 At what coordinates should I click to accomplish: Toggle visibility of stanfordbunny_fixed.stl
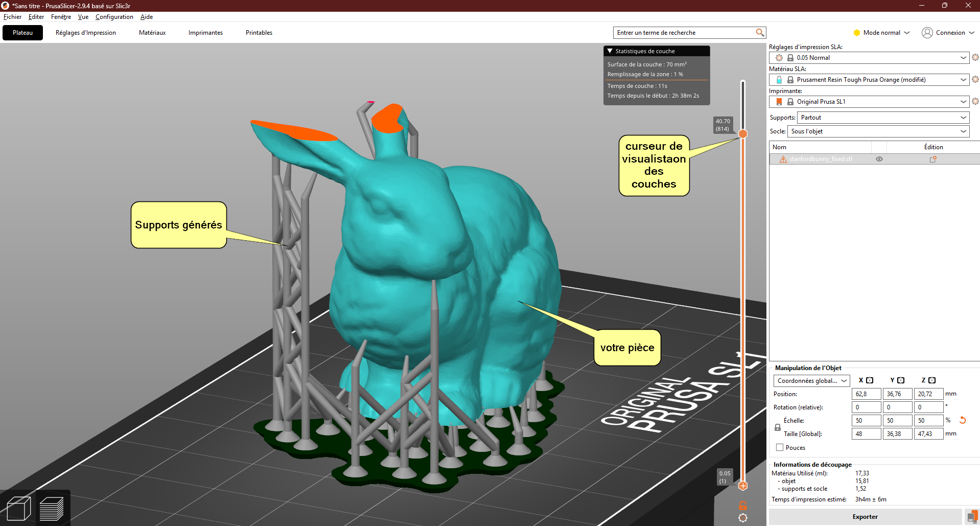tap(879, 159)
